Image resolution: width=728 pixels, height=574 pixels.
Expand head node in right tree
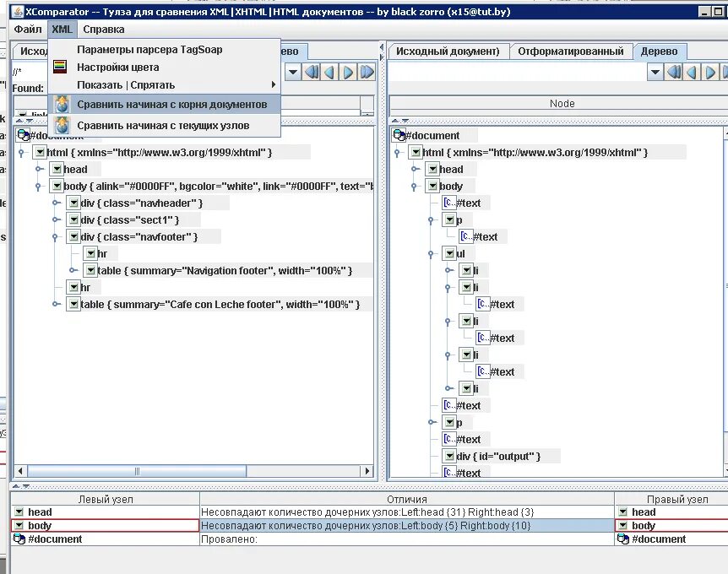click(415, 170)
